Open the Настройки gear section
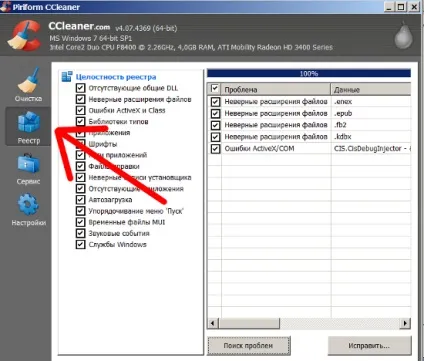 pyautogui.click(x=28, y=210)
